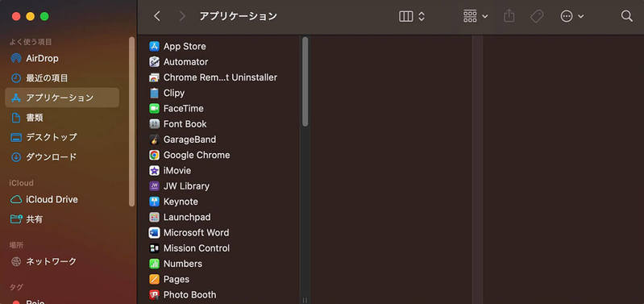The image size is (644, 304).
Task: Open the Finder search magnifier
Action: click(627, 16)
